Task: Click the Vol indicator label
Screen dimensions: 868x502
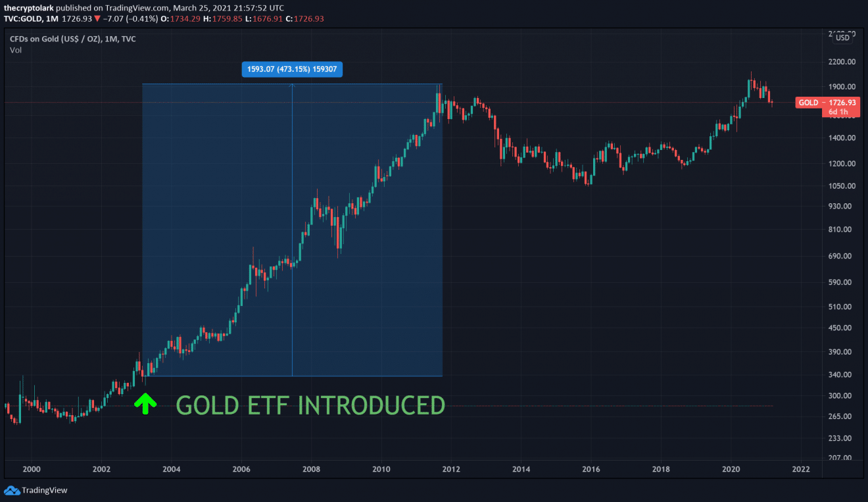Action: click(15, 50)
